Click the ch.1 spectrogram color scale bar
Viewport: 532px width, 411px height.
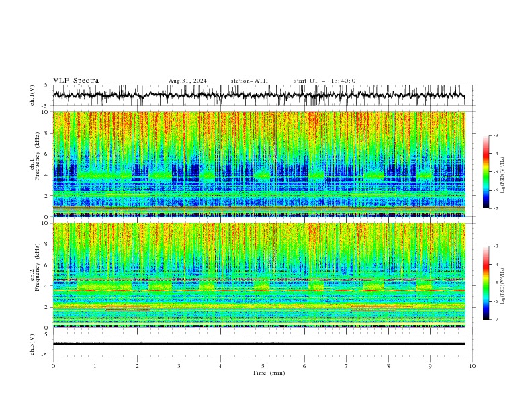486,172
